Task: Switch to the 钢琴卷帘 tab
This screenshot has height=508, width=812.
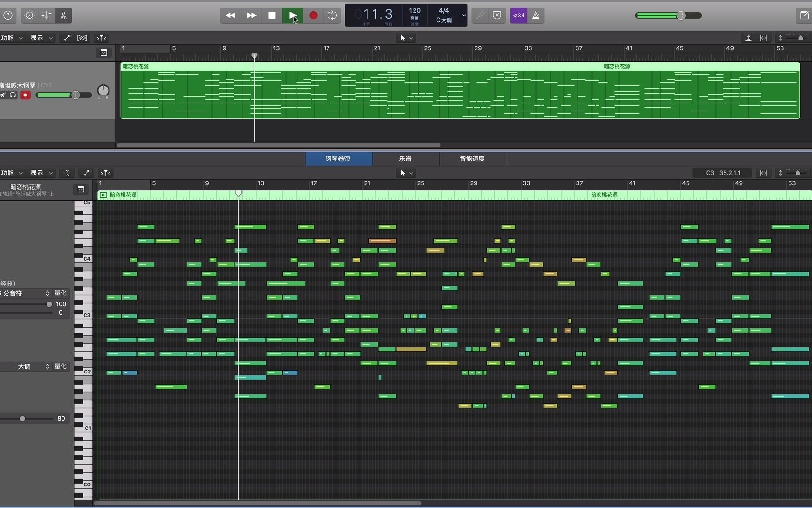Action: click(x=338, y=159)
